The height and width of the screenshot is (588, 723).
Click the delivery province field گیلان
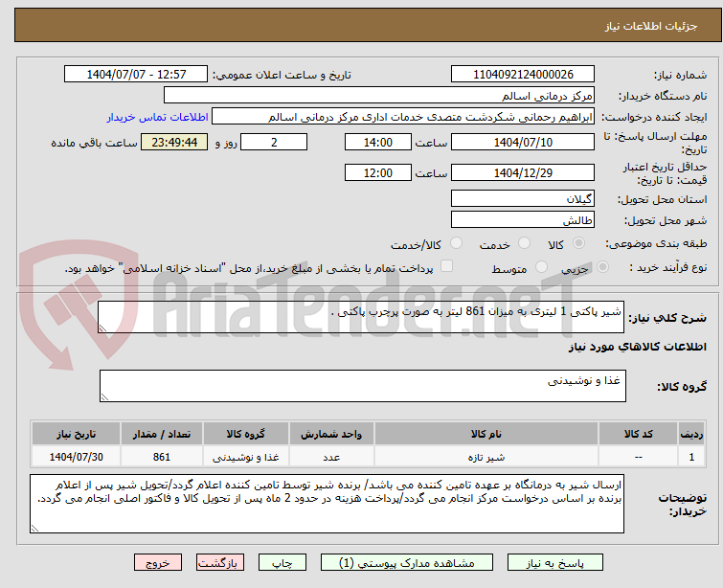click(523, 199)
